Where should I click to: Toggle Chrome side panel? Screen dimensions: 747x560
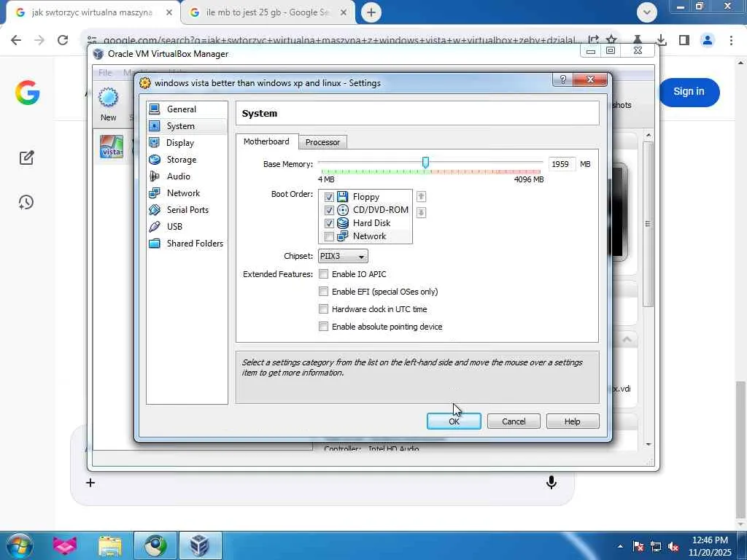684,41
